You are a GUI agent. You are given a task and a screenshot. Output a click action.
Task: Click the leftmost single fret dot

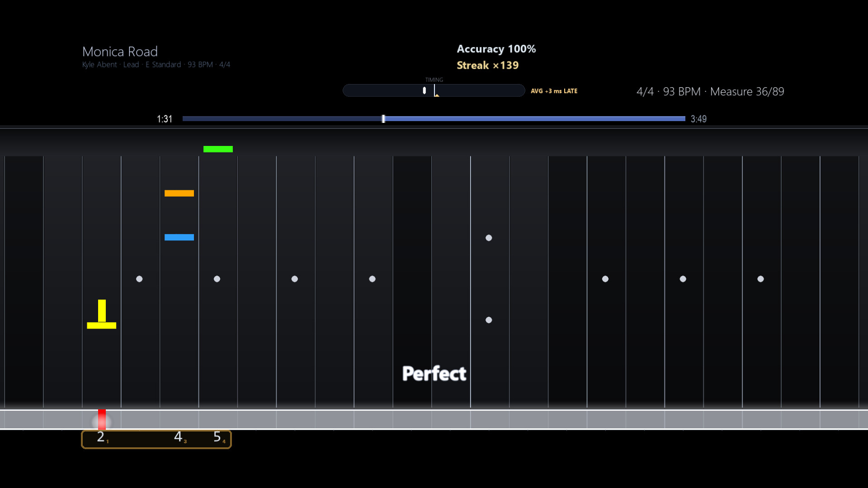(x=139, y=279)
